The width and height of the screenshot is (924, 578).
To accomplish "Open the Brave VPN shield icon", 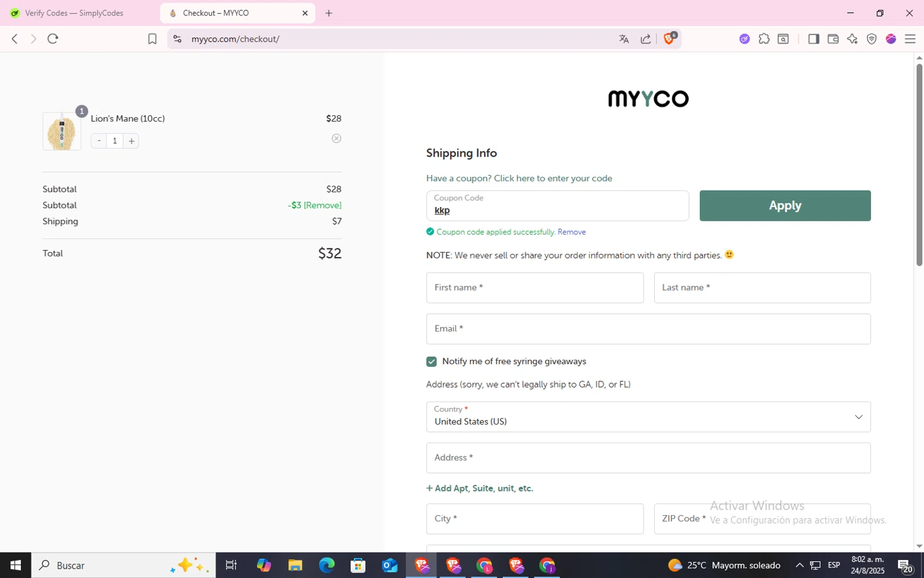I will (872, 39).
